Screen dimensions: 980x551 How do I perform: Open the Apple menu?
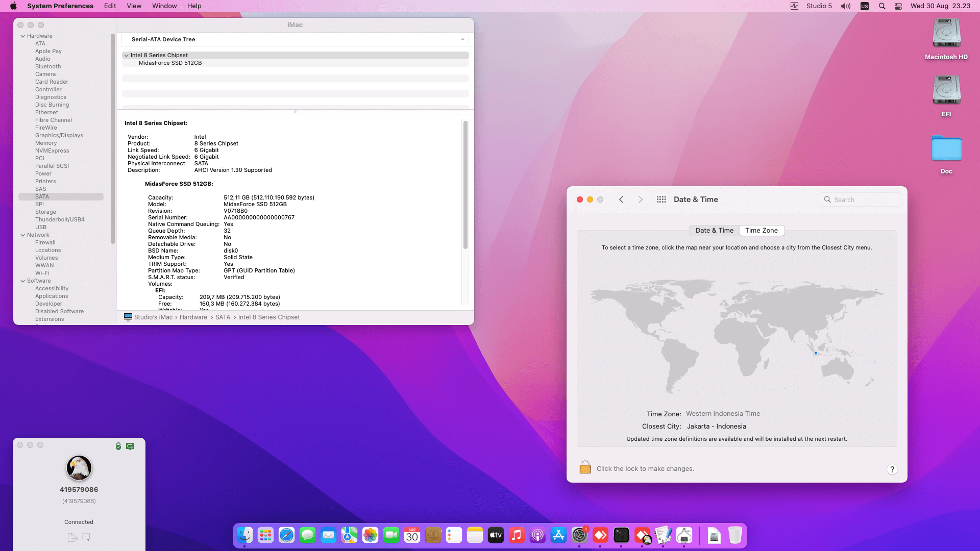(x=13, y=6)
